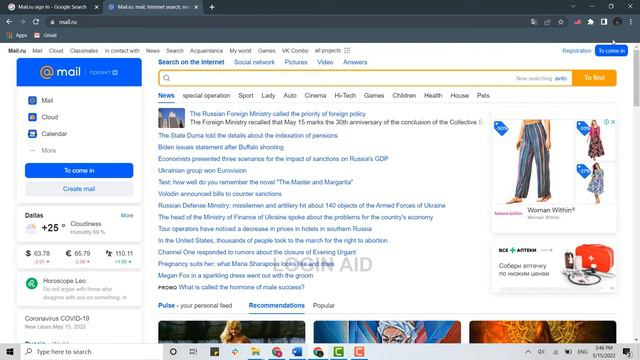Open Chrome side panel icon
The width and height of the screenshot is (640, 360).
pyautogui.click(x=604, y=22)
